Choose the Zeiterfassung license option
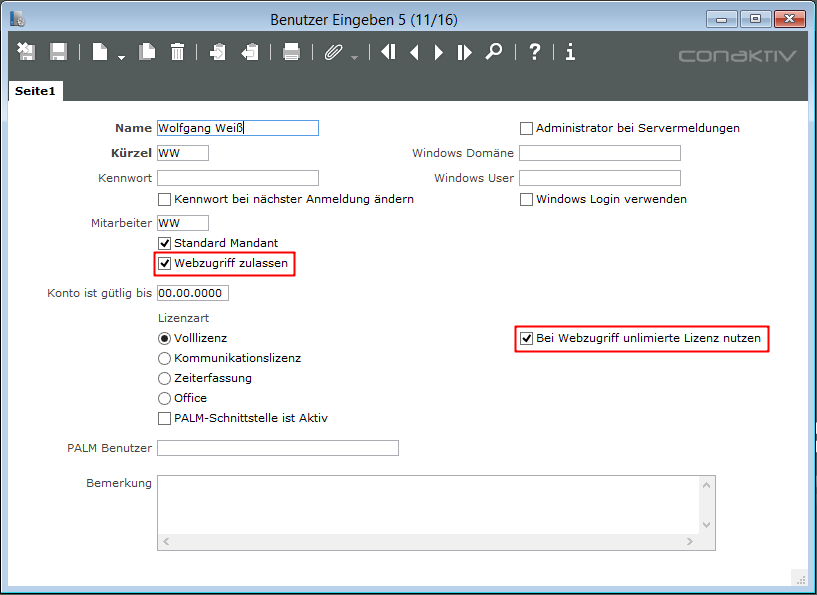 (x=165, y=378)
